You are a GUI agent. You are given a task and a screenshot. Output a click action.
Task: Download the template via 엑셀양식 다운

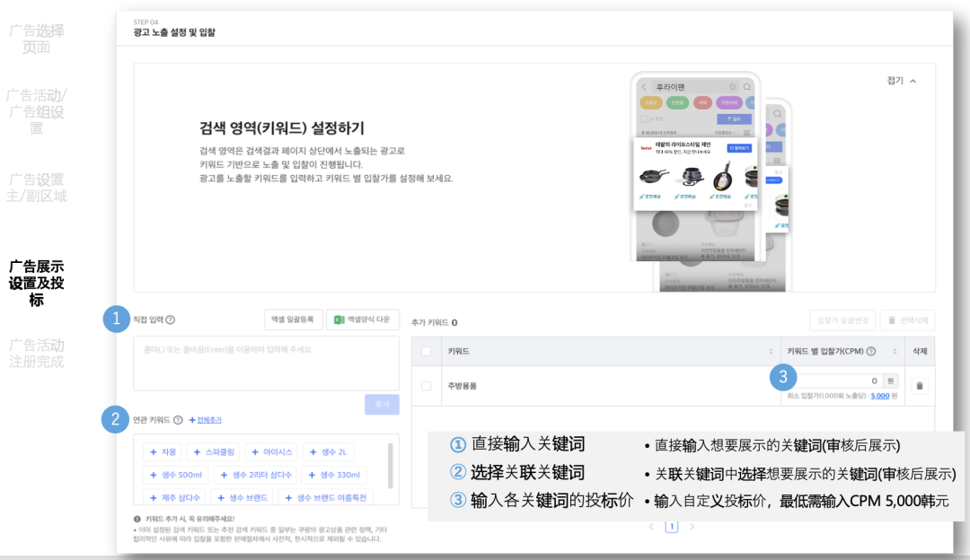click(x=363, y=319)
